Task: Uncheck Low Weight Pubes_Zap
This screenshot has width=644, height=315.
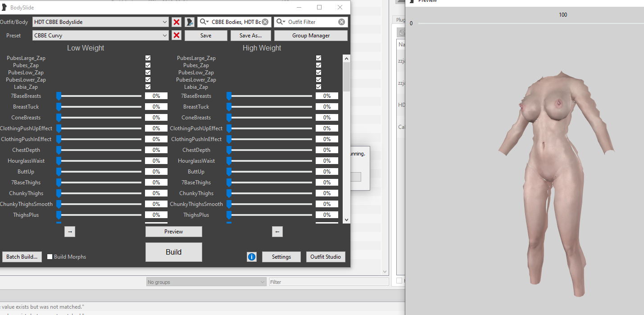Action: click(148, 65)
